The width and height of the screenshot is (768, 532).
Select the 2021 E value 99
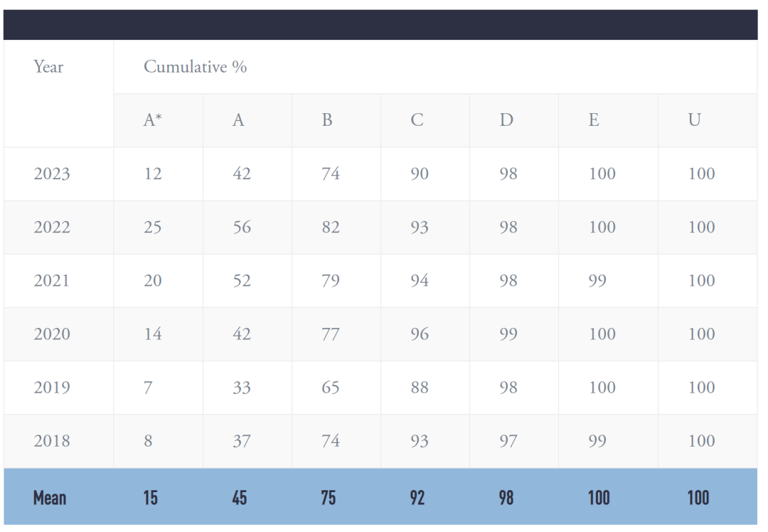(597, 281)
